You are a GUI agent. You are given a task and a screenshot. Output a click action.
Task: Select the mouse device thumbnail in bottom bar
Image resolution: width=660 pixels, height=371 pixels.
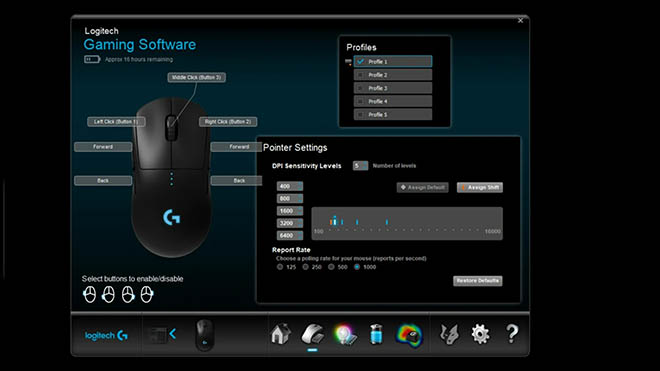[x=205, y=335]
